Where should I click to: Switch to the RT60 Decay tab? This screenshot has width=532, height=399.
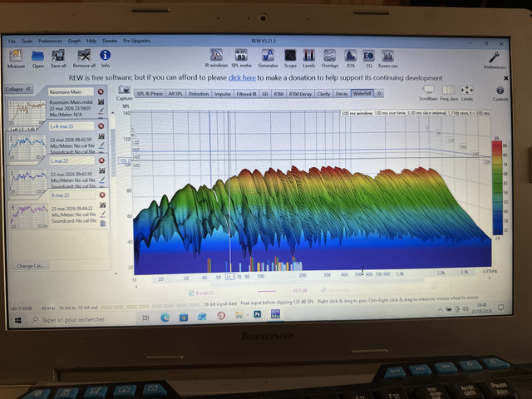(x=300, y=94)
